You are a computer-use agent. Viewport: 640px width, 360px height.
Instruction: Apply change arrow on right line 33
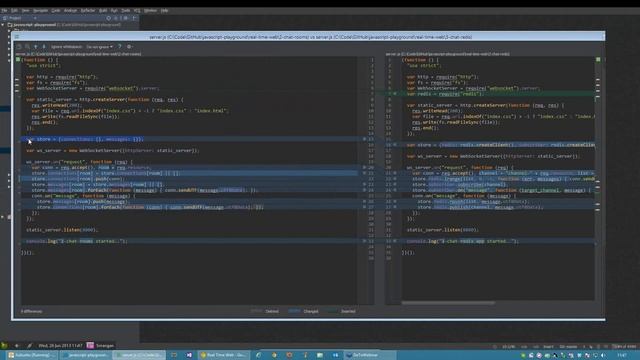coord(395,241)
